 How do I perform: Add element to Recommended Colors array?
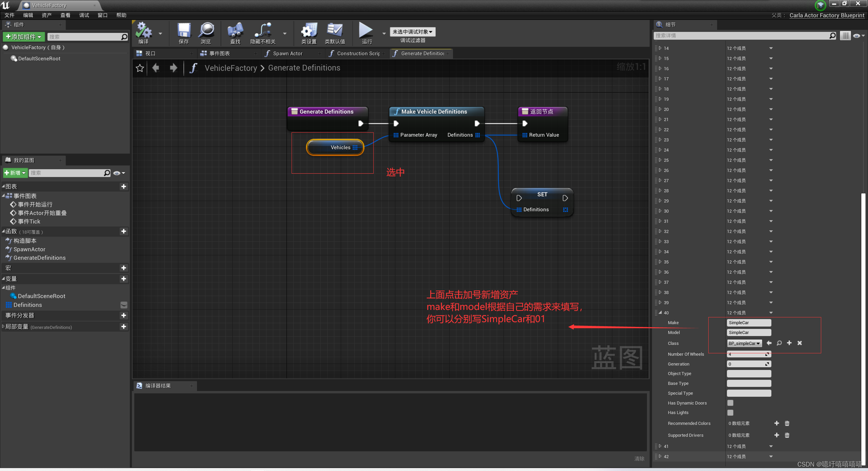[777, 423]
